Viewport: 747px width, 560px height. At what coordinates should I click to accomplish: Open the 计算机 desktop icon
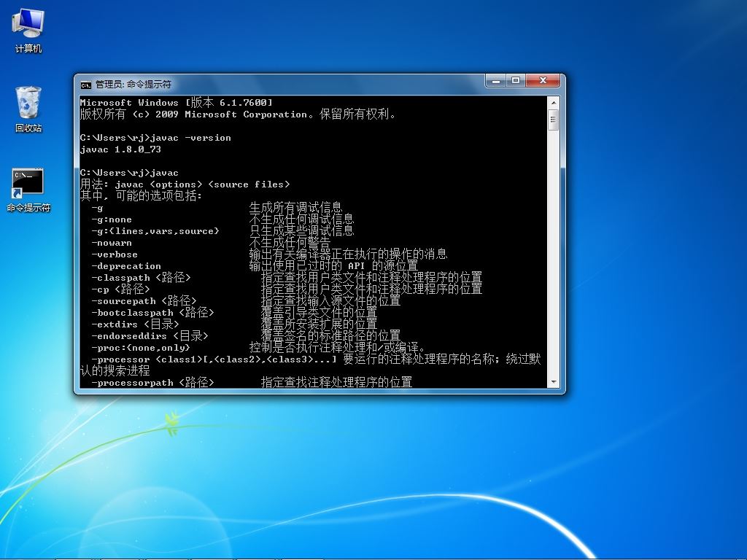coord(28,31)
